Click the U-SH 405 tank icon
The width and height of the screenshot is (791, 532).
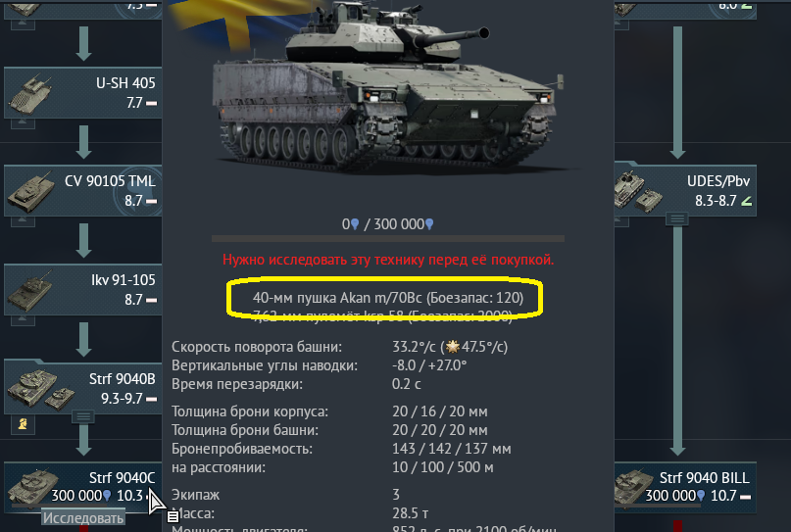coord(30,95)
